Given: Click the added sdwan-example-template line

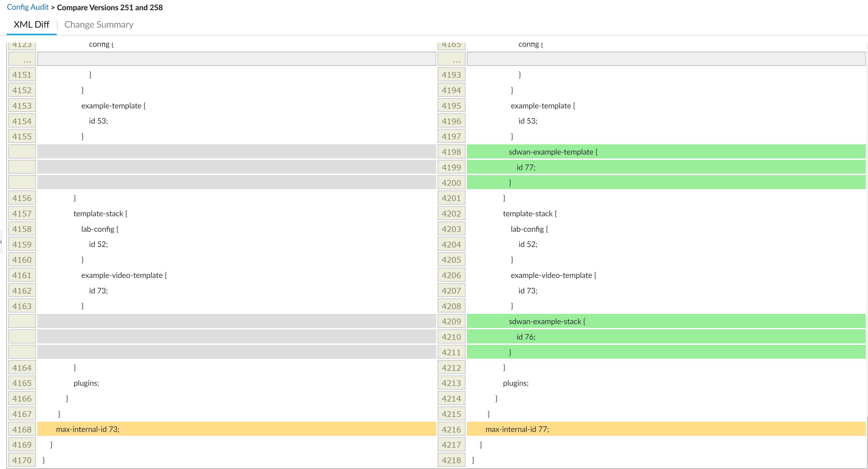Looking at the screenshot, I should tap(553, 152).
